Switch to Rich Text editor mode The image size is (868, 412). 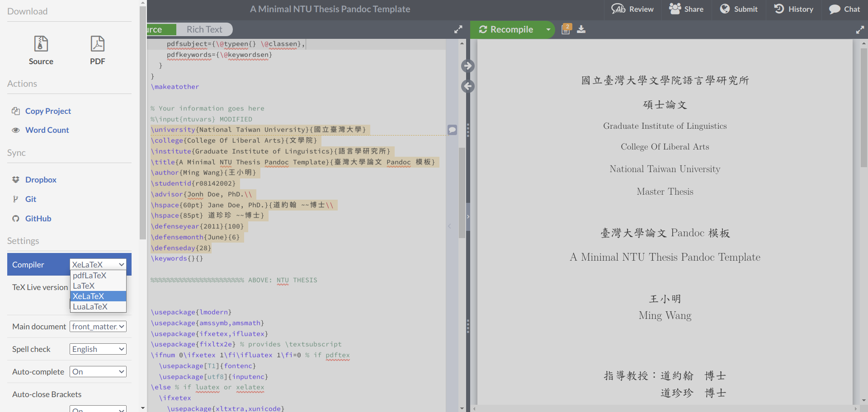coord(204,29)
